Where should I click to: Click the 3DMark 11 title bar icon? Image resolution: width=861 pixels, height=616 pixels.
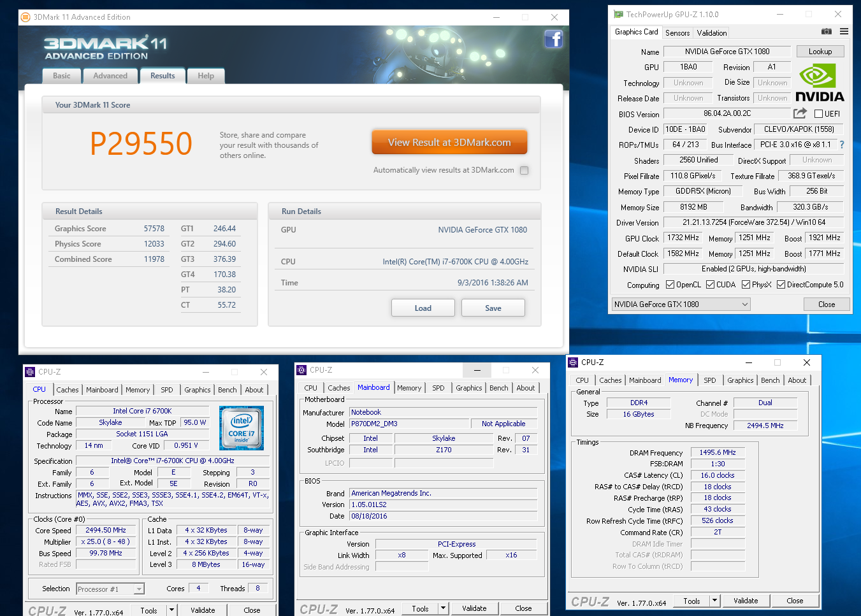tap(25, 17)
